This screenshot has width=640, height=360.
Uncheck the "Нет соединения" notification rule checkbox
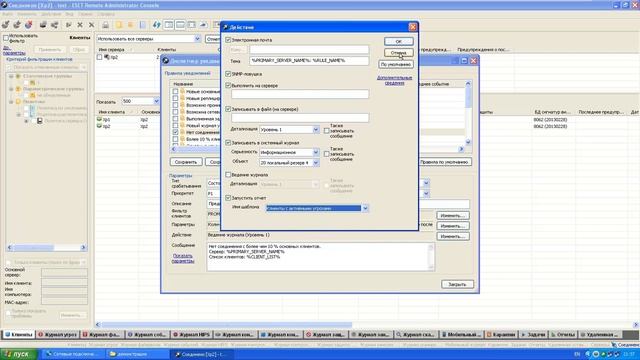point(175,132)
